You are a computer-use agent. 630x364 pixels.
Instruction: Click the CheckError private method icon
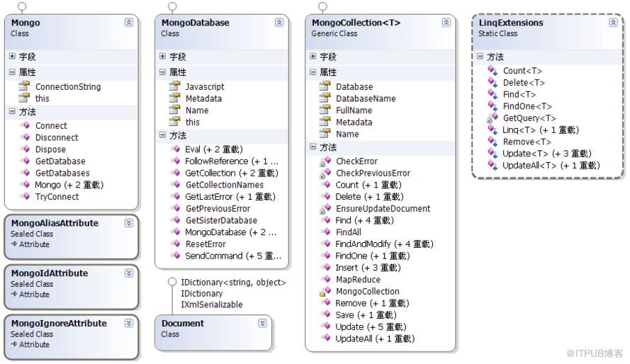325,161
